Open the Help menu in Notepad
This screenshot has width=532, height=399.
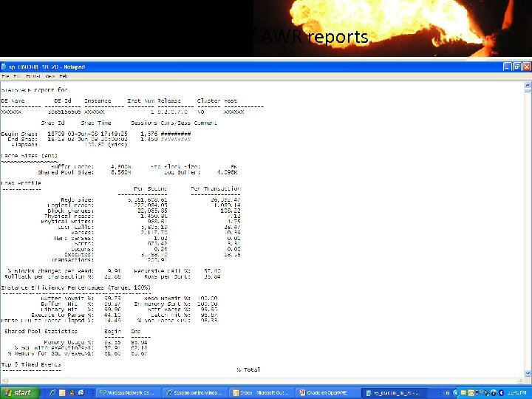[x=64, y=76]
